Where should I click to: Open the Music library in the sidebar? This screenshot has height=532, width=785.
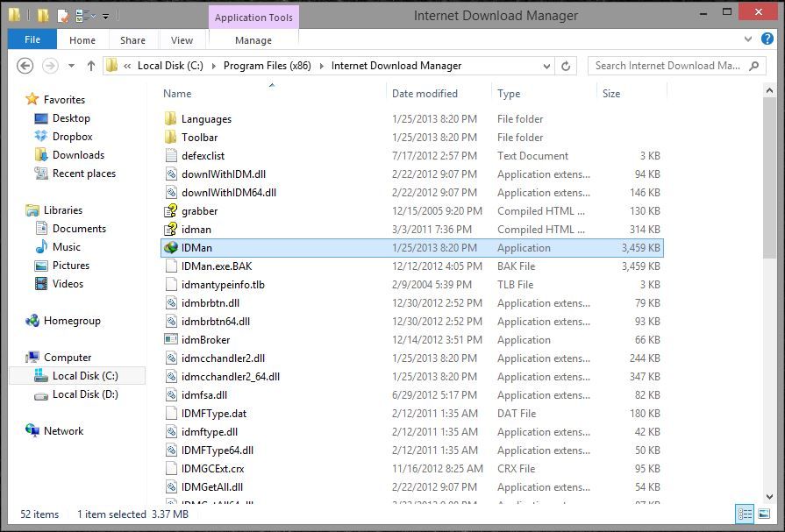pos(58,247)
